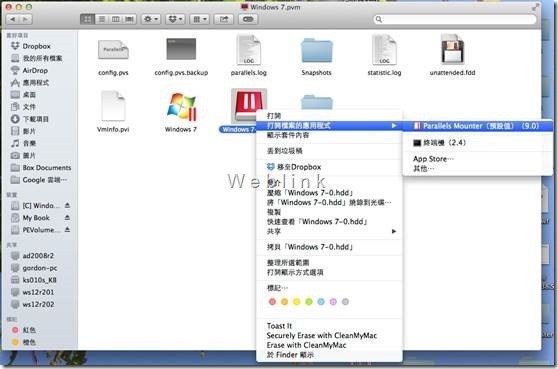Open with Parallels Mounter (9.0)
This screenshot has height=369, width=558.
click(x=478, y=126)
